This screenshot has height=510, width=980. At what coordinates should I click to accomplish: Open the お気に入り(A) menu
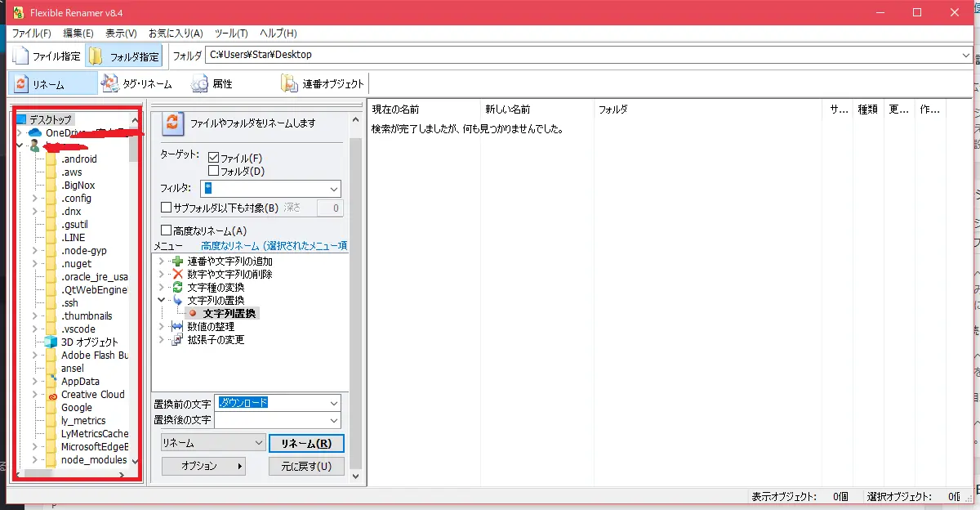(175, 34)
